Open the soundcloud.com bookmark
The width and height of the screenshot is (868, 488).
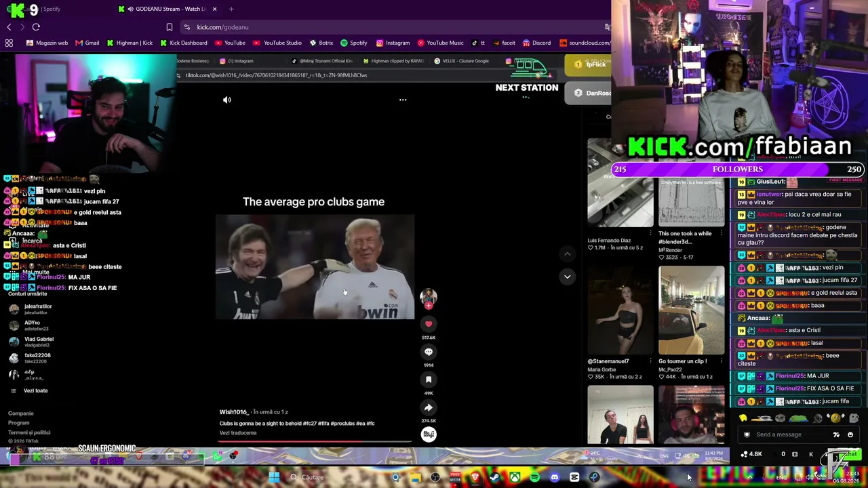(585, 43)
